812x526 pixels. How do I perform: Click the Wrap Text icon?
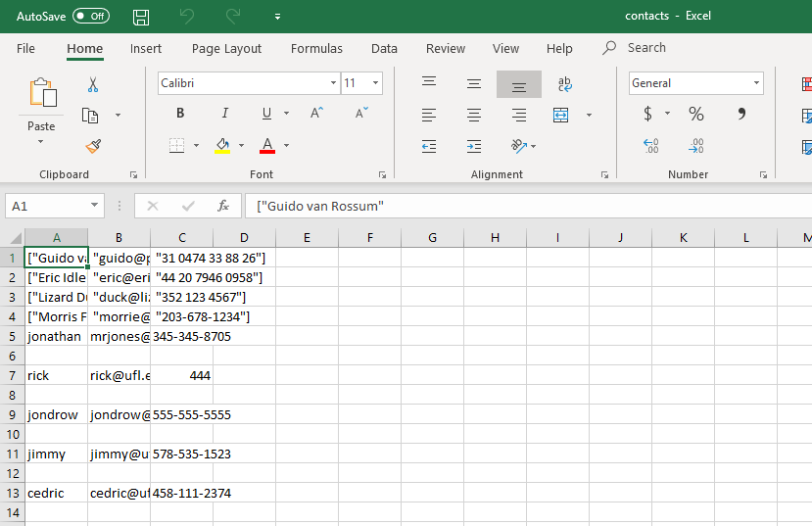pos(564,84)
